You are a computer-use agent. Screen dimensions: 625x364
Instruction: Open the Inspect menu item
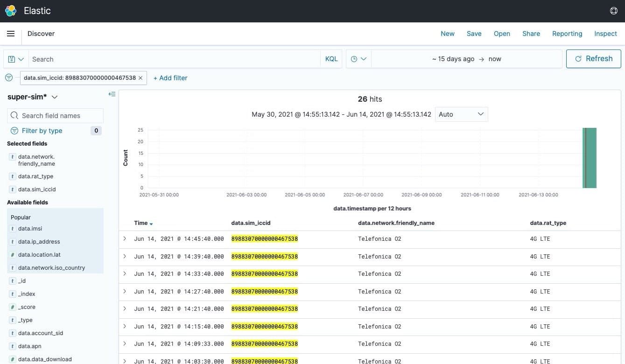point(605,34)
